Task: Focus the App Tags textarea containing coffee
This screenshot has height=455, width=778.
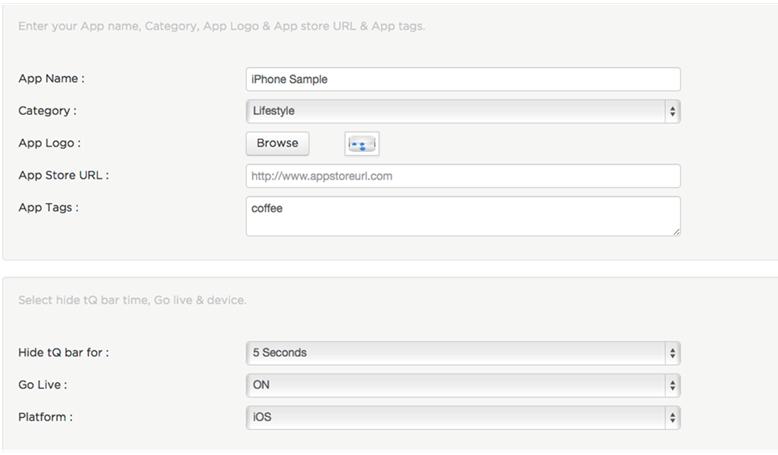Action: [x=463, y=216]
